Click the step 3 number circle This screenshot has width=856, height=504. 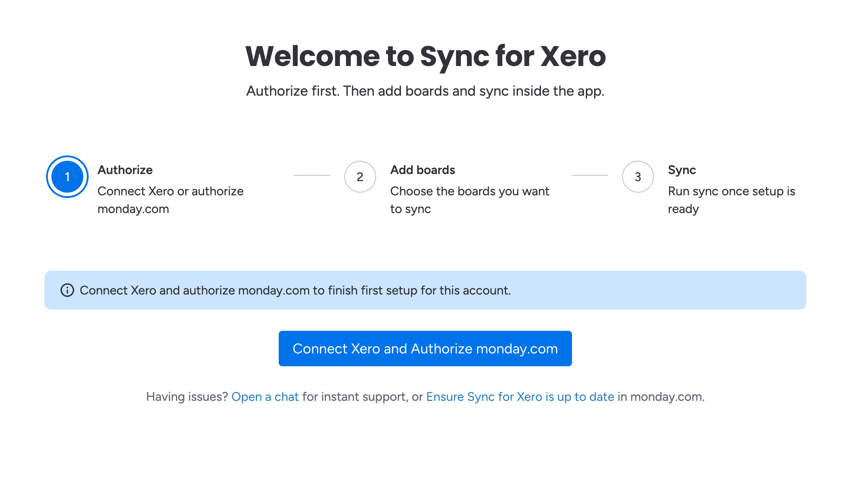638,177
